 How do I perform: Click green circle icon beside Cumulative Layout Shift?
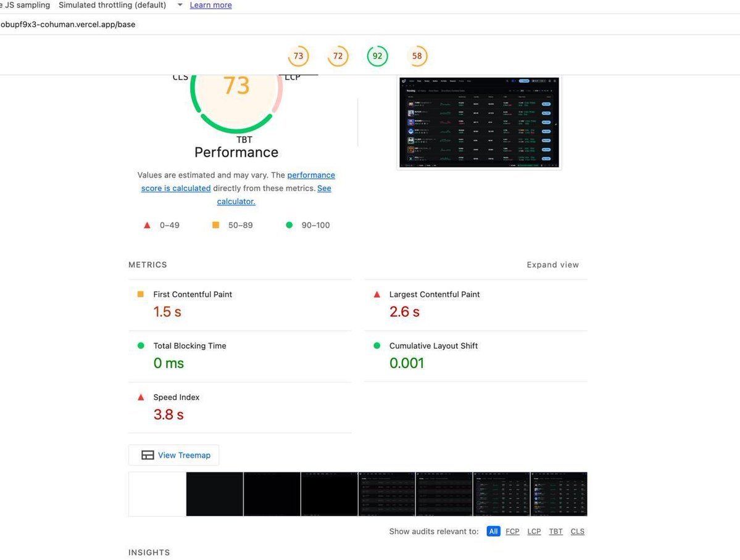point(376,345)
